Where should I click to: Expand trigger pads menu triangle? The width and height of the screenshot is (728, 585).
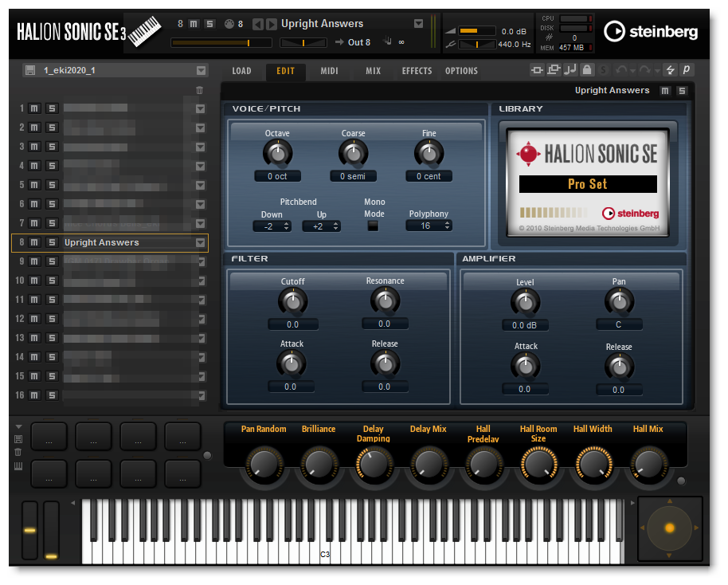point(18,426)
